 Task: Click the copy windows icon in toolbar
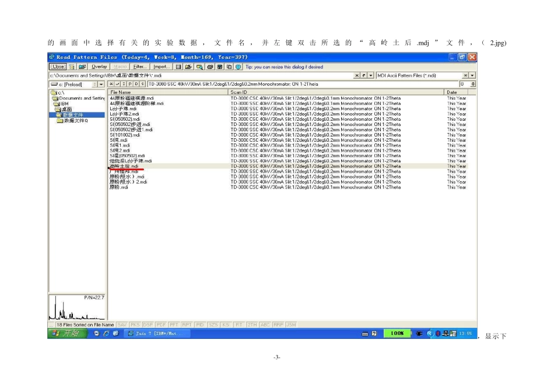click(x=229, y=67)
